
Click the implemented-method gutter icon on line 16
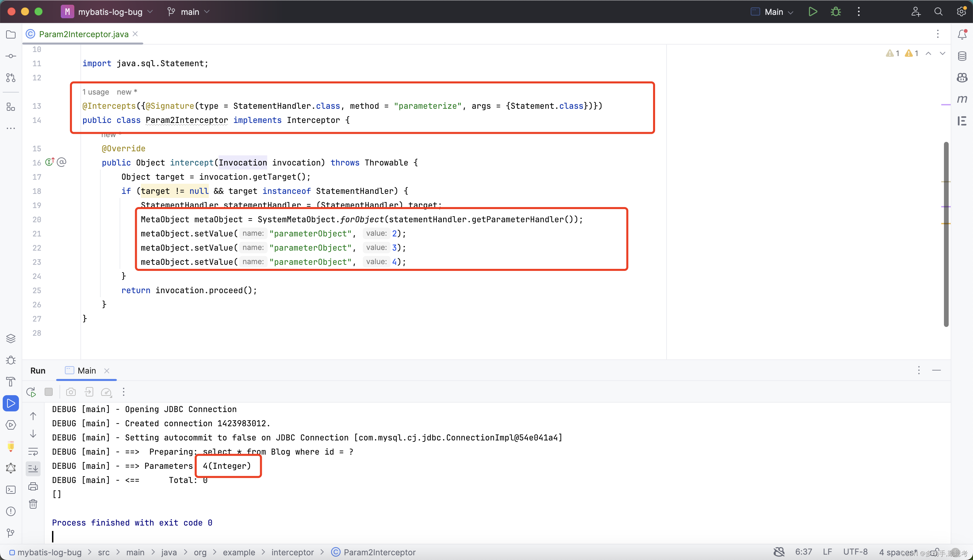[50, 162]
